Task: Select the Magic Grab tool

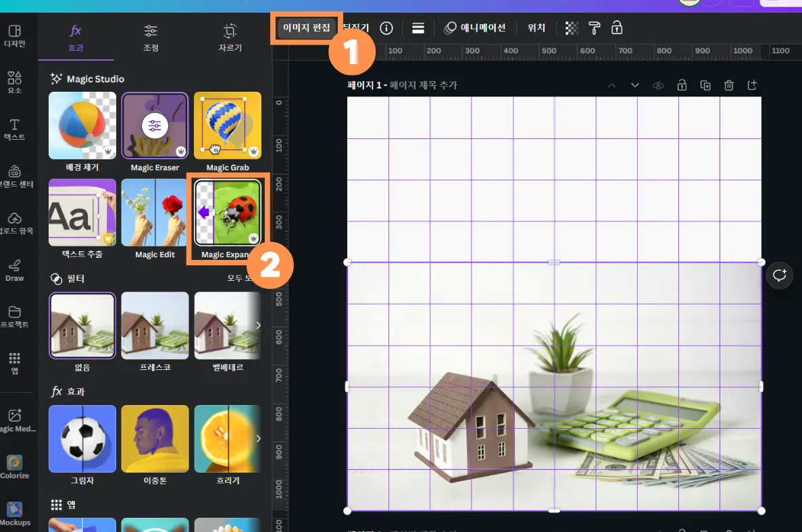Action: [228, 126]
